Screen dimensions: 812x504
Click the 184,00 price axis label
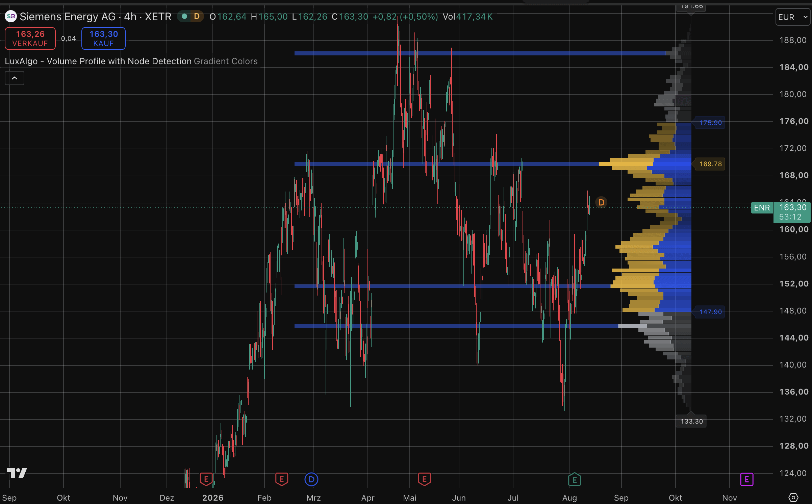tap(794, 67)
